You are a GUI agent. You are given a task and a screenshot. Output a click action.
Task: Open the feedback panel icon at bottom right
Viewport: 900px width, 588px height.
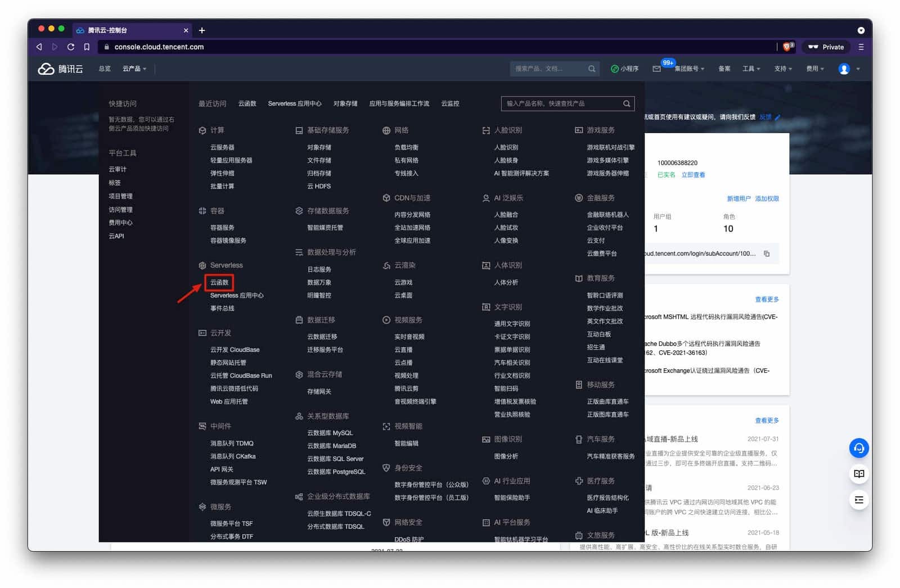pos(858,500)
